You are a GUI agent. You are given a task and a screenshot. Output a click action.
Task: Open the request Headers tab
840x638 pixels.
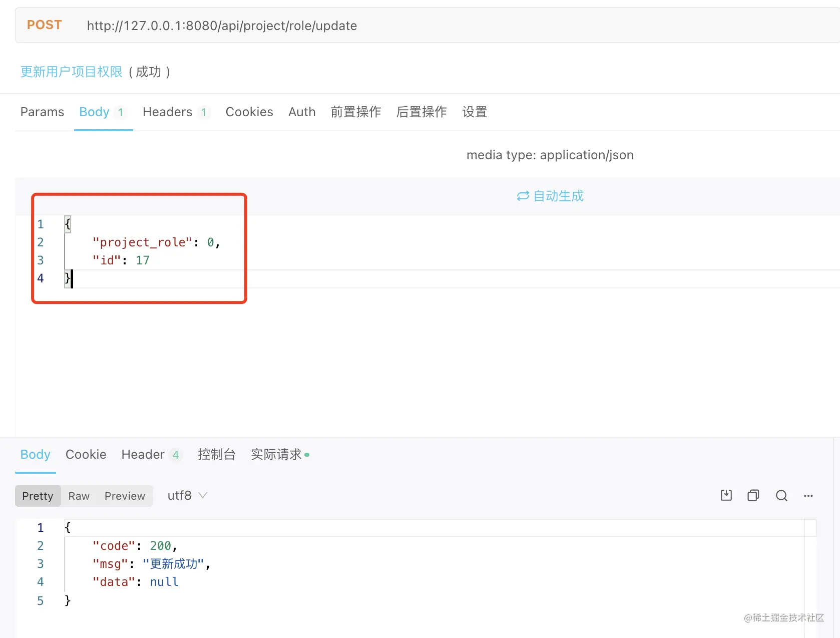pos(176,112)
